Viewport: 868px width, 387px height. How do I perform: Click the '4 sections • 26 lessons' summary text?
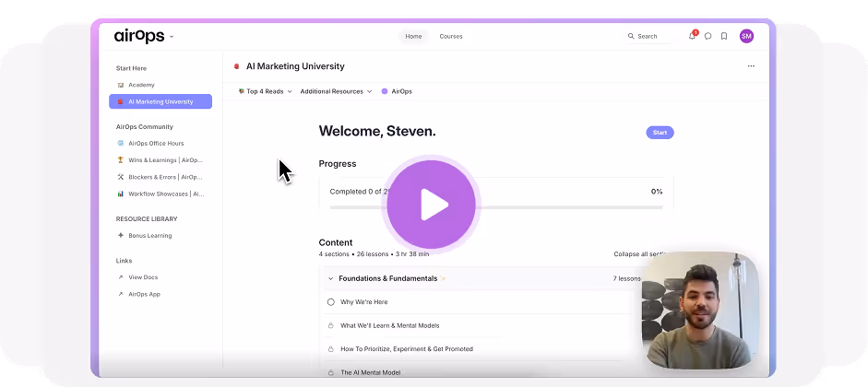[x=374, y=254]
